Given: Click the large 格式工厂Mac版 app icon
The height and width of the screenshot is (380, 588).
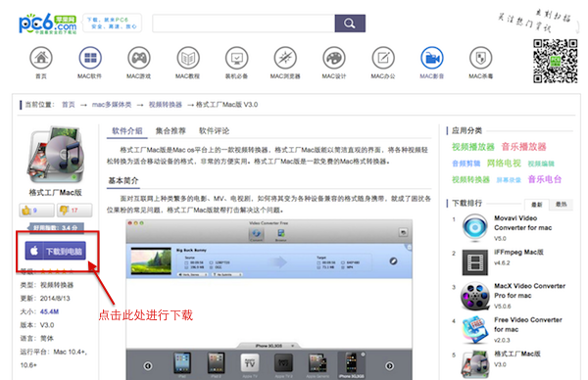Looking at the screenshot, I should [x=56, y=155].
